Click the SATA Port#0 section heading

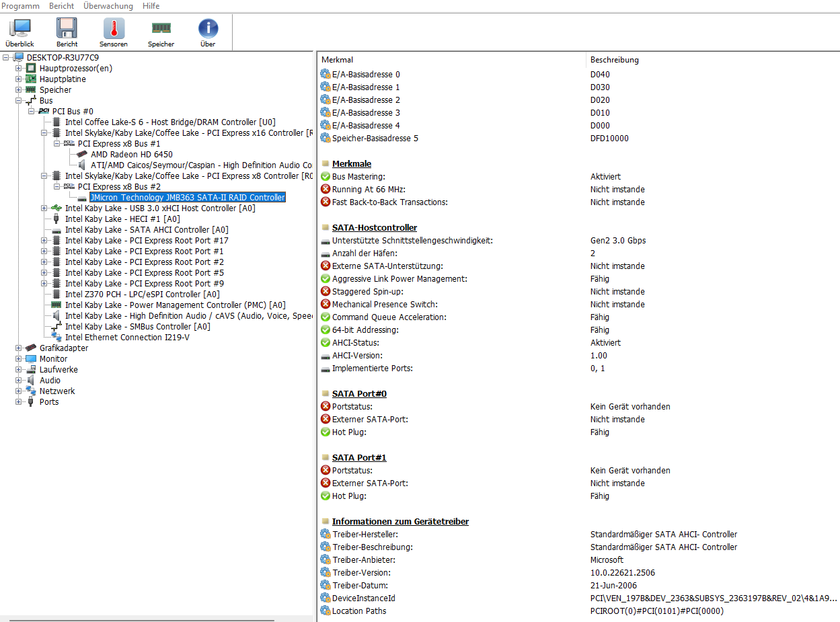click(359, 394)
